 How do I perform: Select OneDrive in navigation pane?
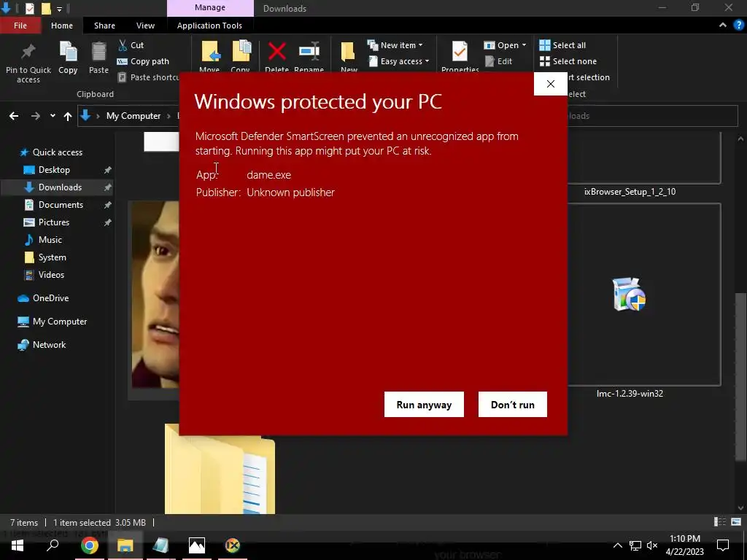pyautogui.click(x=50, y=298)
